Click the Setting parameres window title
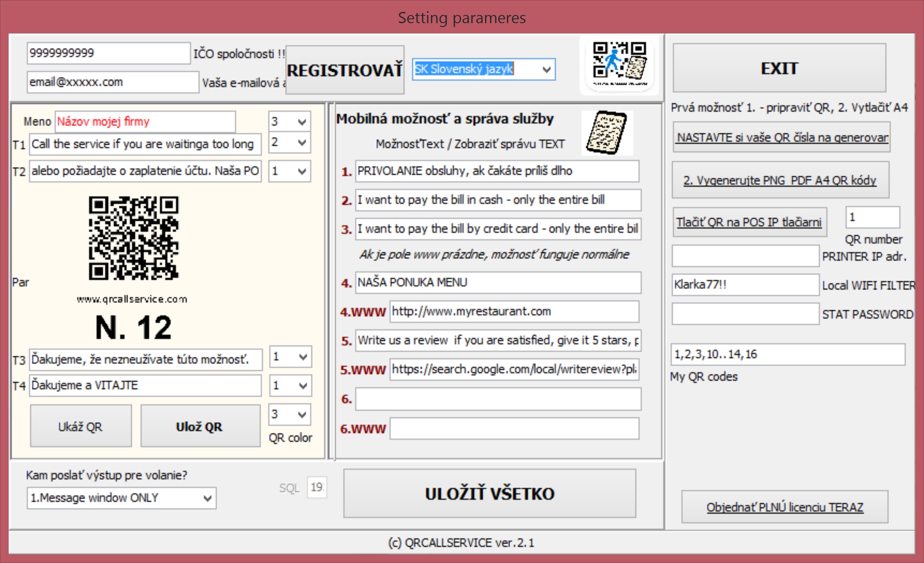The height and width of the screenshot is (563, 924). pyautogui.click(x=462, y=18)
